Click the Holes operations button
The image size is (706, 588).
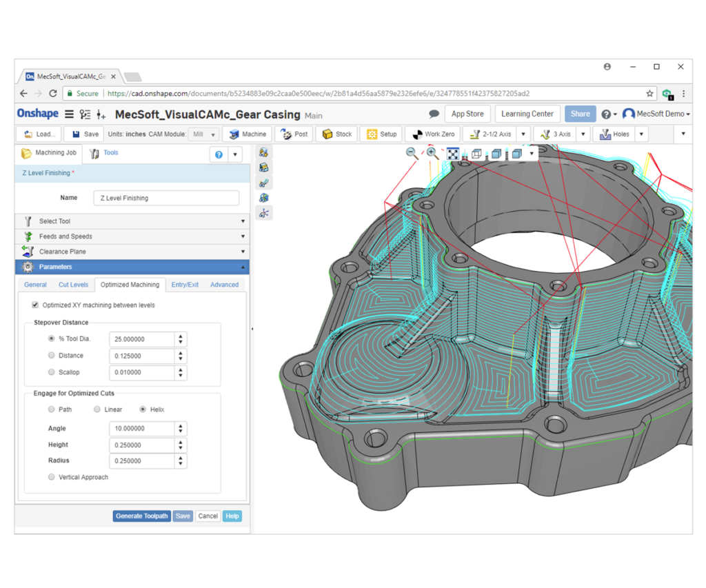(614, 134)
